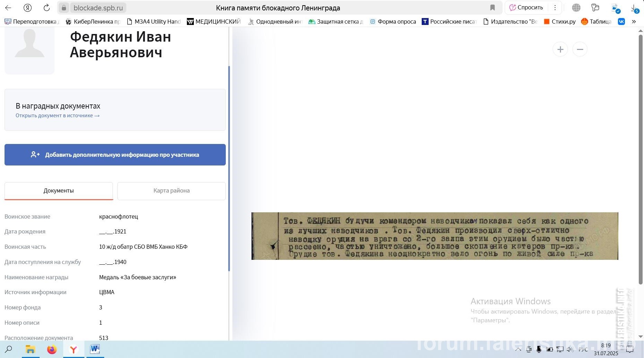Image resolution: width=644 pixels, height=358 pixels.
Task: Open VK bookmark icon
Action: (x=621, y=22)
